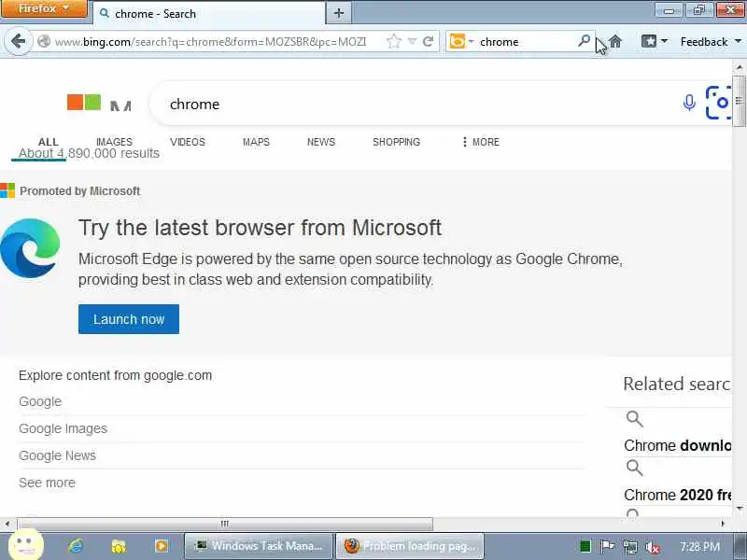The width and height of the screenshot is (747, 560).
Task: Switch to ALL results tab
Action: (x=49, y=142)
